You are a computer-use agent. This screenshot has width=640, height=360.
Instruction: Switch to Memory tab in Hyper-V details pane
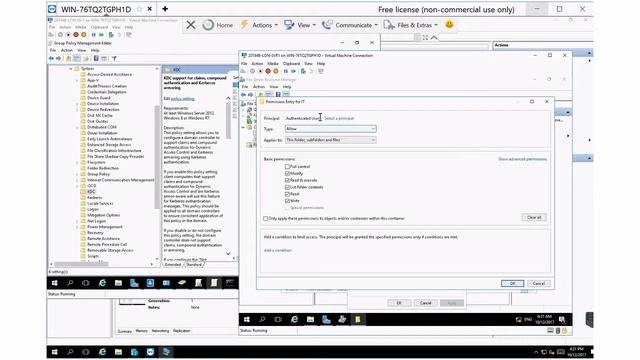tap(141, 331)
